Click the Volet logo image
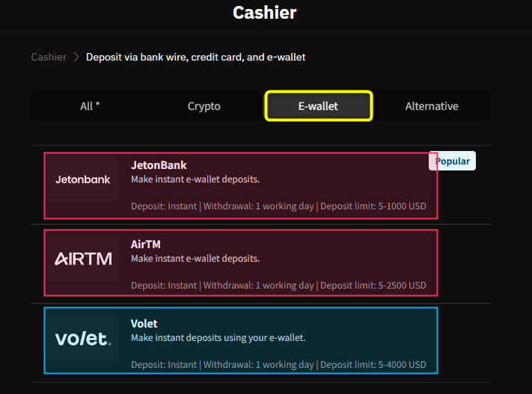532x394 pixels. [83, 339]
